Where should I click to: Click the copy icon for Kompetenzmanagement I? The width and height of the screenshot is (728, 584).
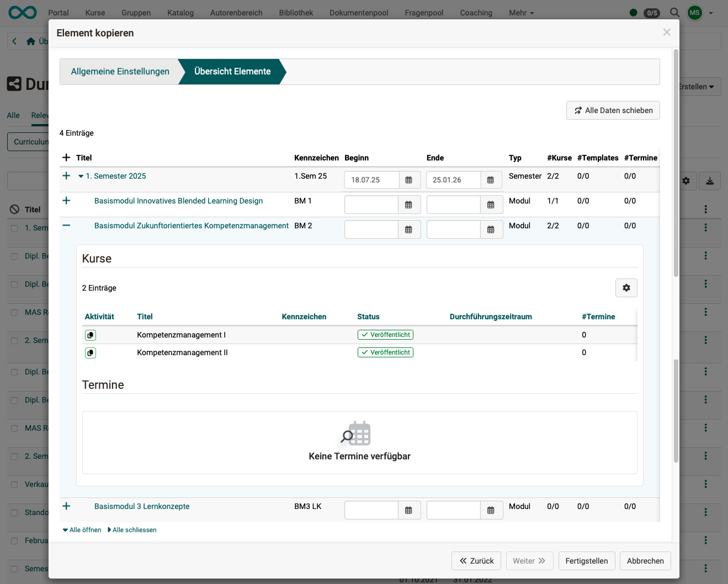click(91, 335)
